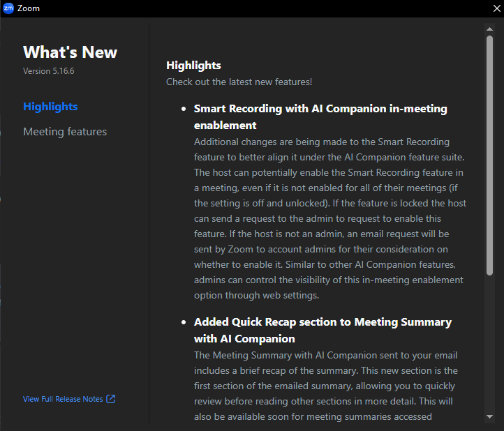Click the Highlights heading in the content pane
The width and height of the screenshot is (504, 431).
193,66
